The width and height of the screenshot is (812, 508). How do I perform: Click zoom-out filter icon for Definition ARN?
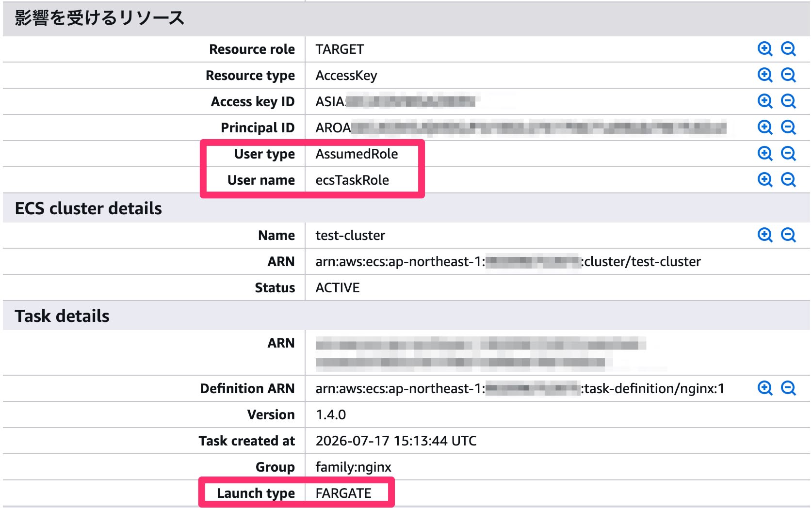click(x=788, y=388)
